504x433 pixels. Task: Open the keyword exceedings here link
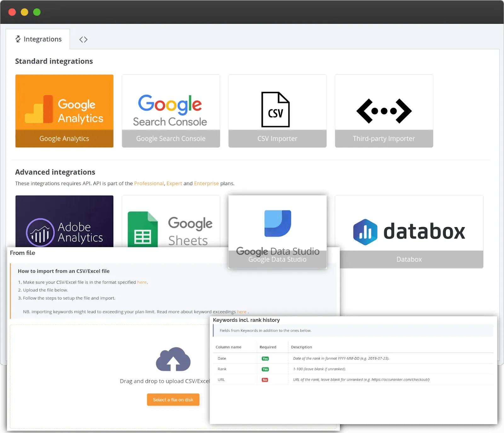pyautogui.click(x=242, y=312)
